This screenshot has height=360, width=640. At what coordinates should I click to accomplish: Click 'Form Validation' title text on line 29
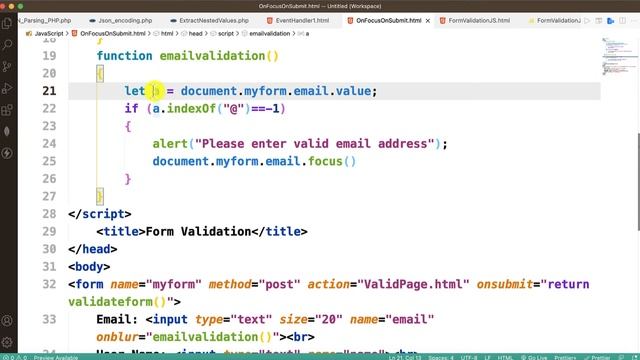pos(198,231)
